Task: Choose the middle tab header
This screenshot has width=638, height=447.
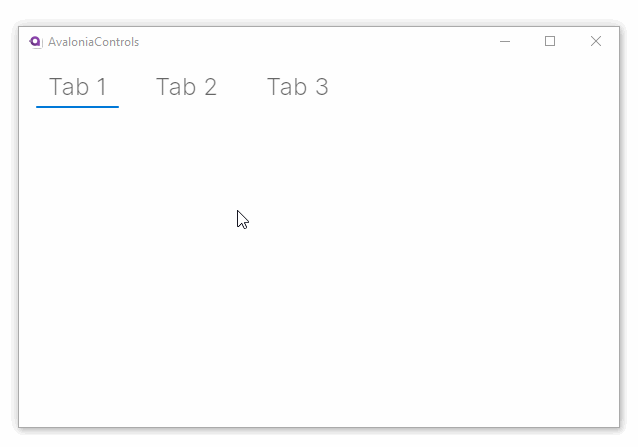Action: tap(186, 87)
